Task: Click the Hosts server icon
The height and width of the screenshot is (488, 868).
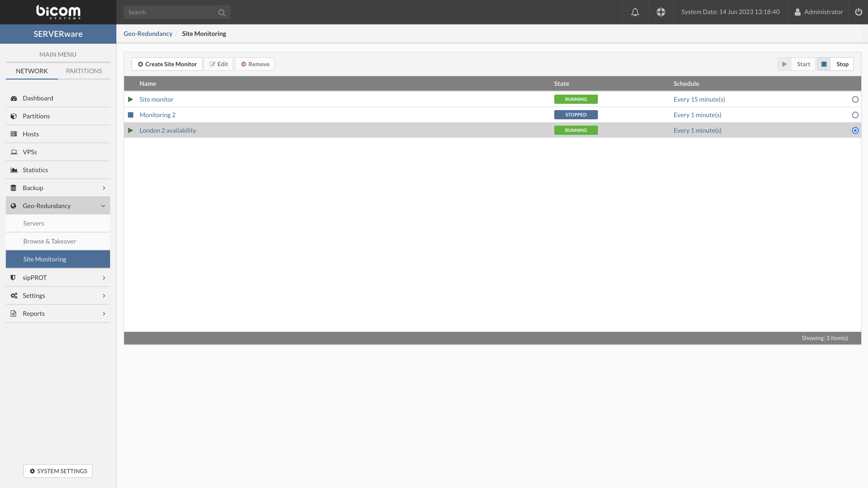Action: 14,134
